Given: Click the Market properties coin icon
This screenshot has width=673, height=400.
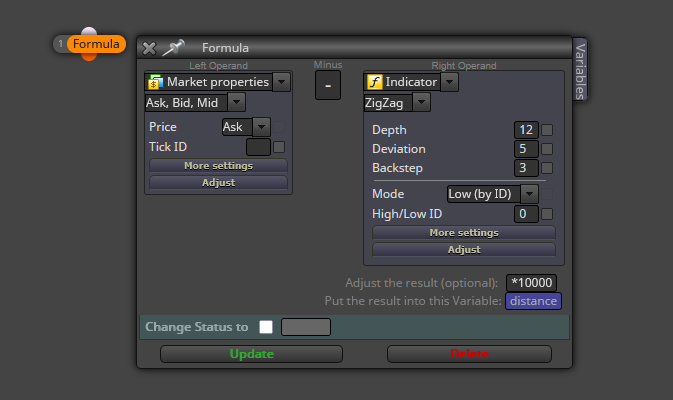Looking at the screenshot, I should point(155,82).
